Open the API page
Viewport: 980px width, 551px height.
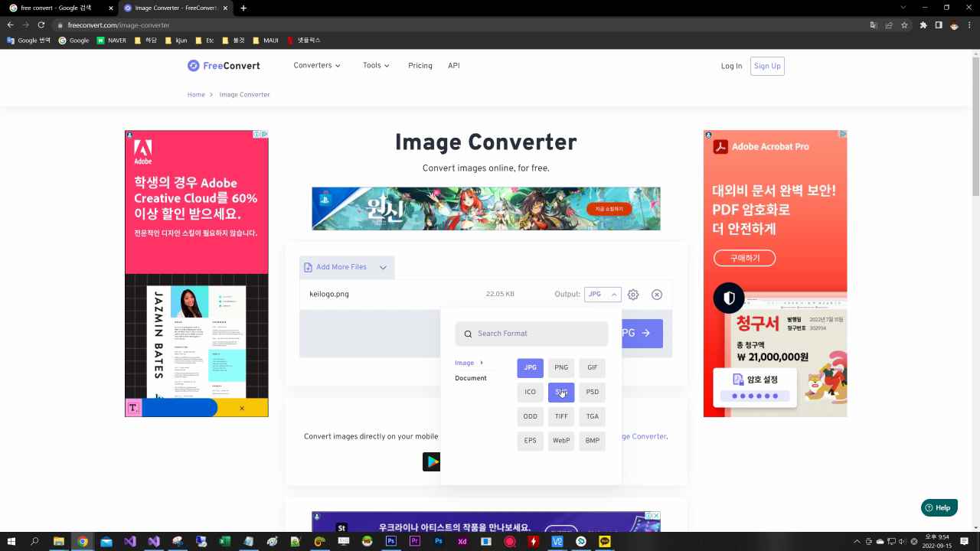pos(454,66)
